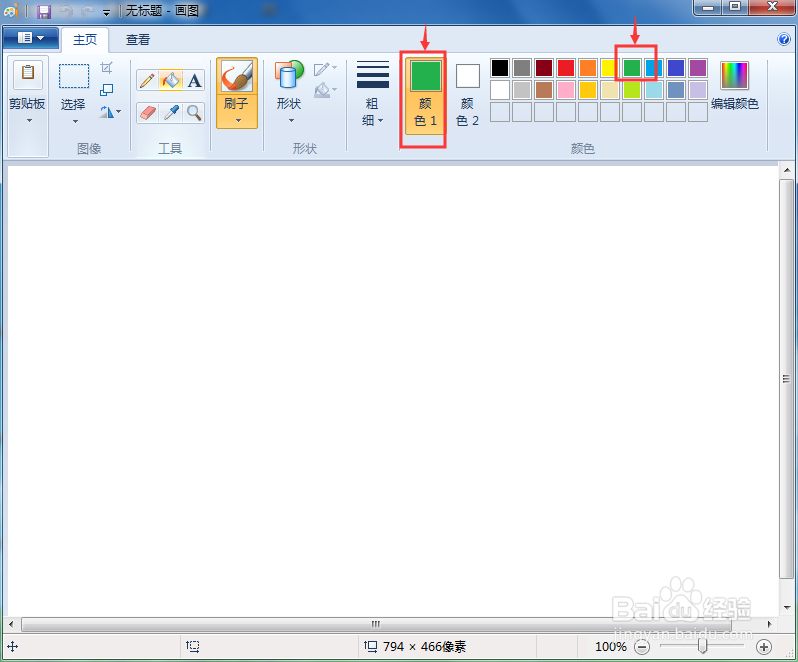Click the Zoom out minus button
The height and width of the screenshot is (662, 798).
[x=642, y=647]
